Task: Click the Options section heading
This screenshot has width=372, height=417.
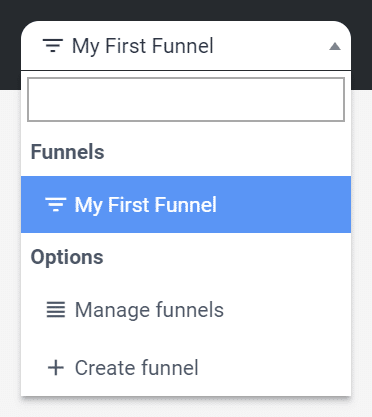Action: [x=67, y=257]
